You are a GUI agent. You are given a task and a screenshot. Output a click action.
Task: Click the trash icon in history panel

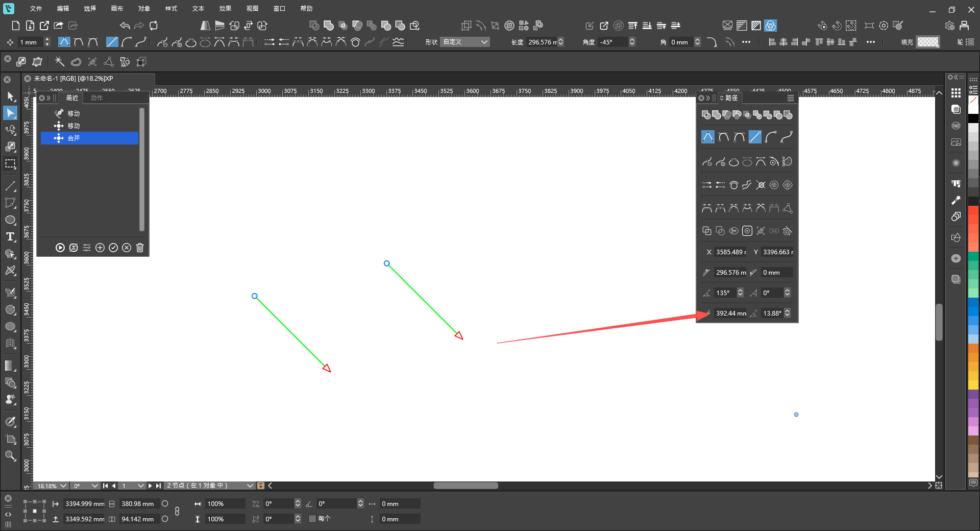pyautogui.click(x=140, y=248)
